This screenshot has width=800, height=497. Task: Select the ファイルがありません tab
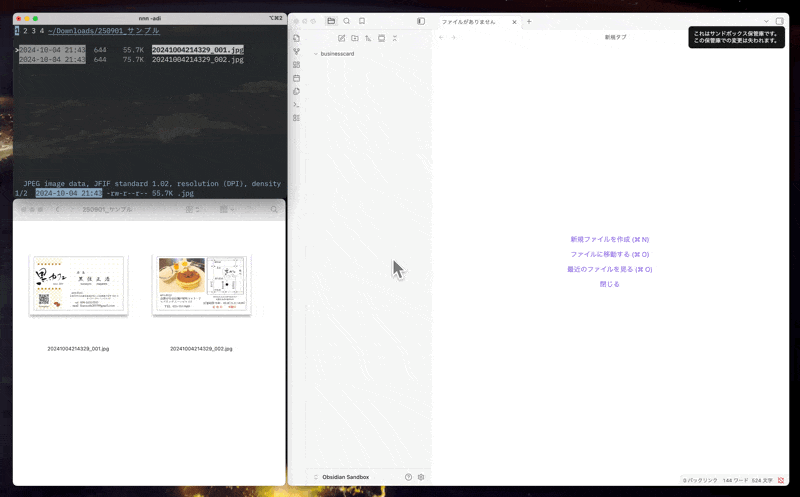pyautogui.click(x=468, y=22)
